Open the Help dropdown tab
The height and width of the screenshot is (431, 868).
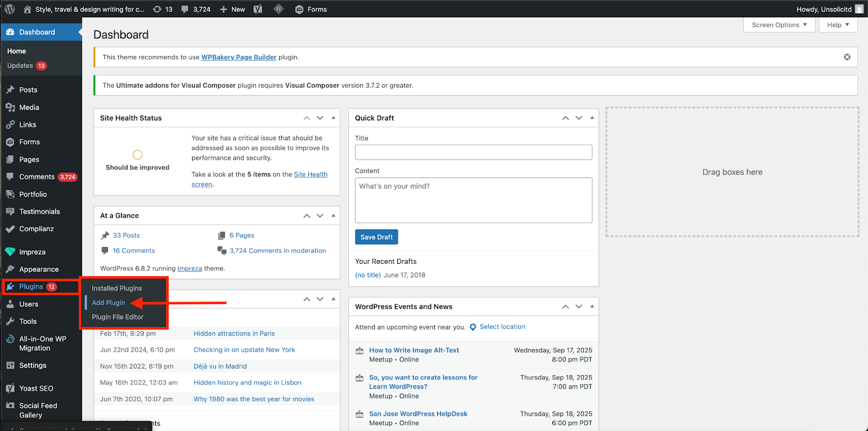tap(838, 25)
